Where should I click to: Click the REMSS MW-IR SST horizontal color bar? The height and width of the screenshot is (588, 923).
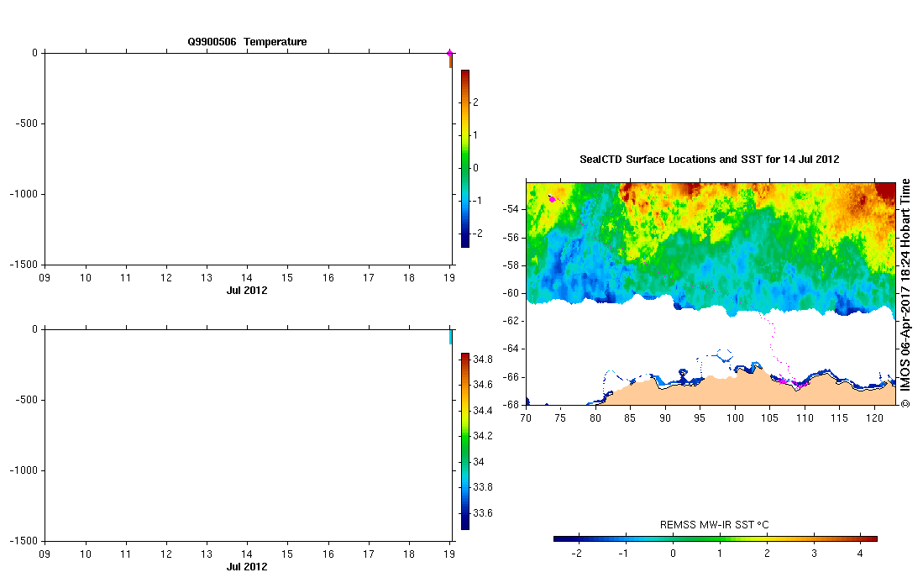pos(716,538)
